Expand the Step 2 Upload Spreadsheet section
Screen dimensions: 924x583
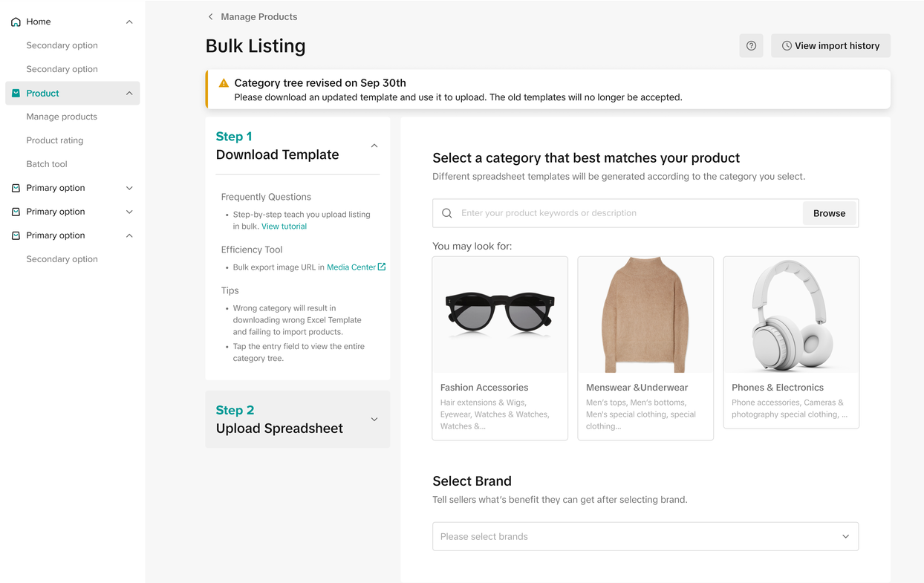click(x=374, y=420)
